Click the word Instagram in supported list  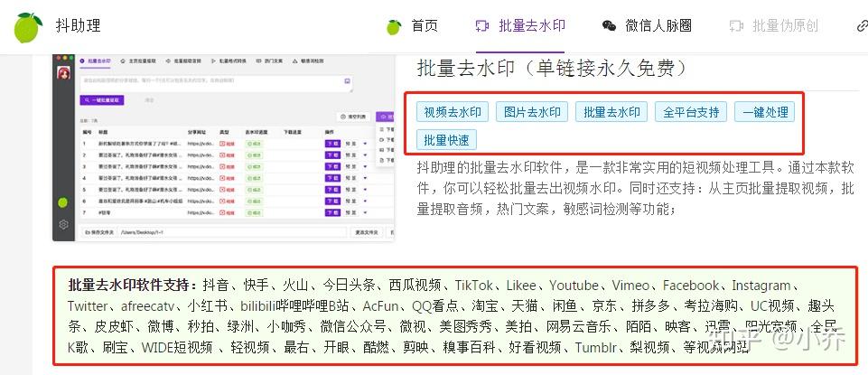coord(761,286)
